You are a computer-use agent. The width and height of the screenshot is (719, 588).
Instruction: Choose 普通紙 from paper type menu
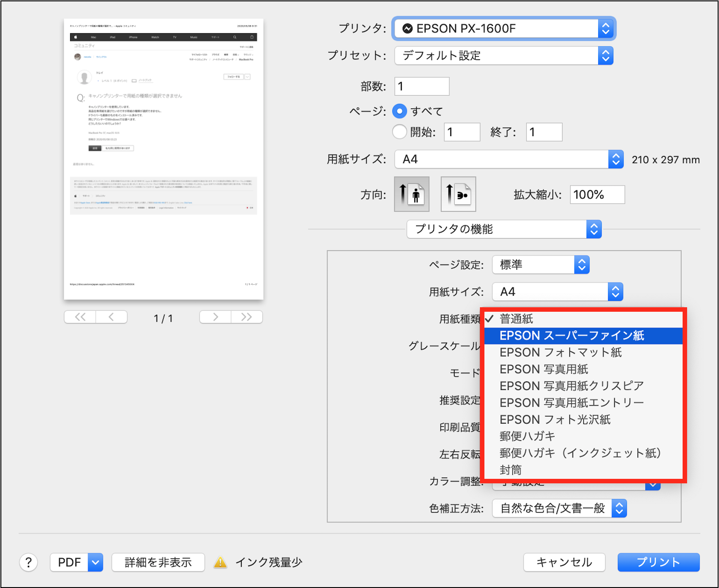point(583,319)
